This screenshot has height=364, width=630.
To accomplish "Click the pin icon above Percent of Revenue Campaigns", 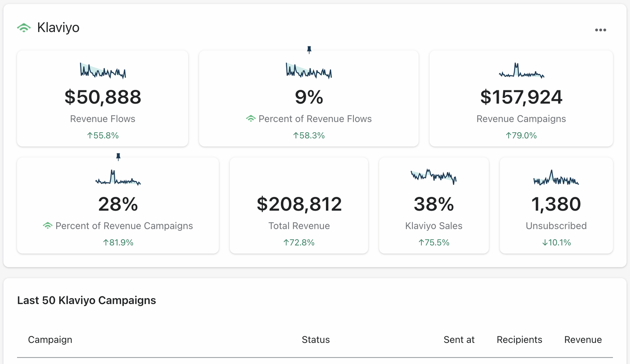I will pyautogui.click(x=118, y=157).
